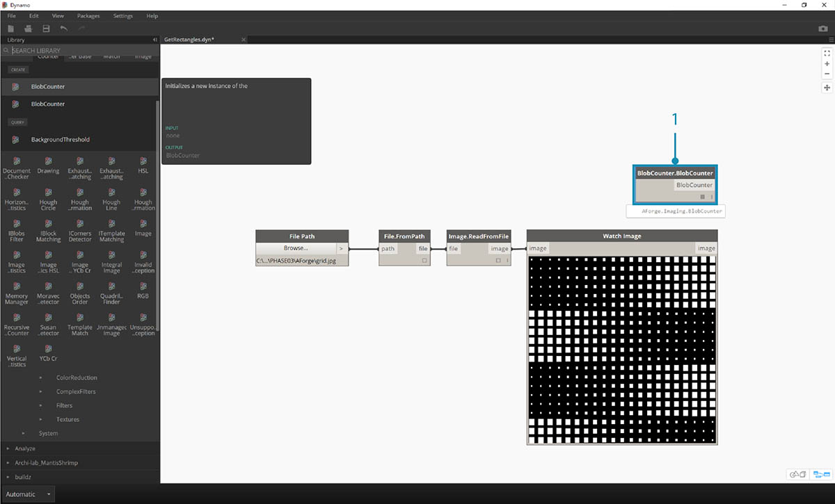The width and height of the screenshot is (835, 504).
Task: Save the graph with the toolbar icon
Action: [46, 29]
